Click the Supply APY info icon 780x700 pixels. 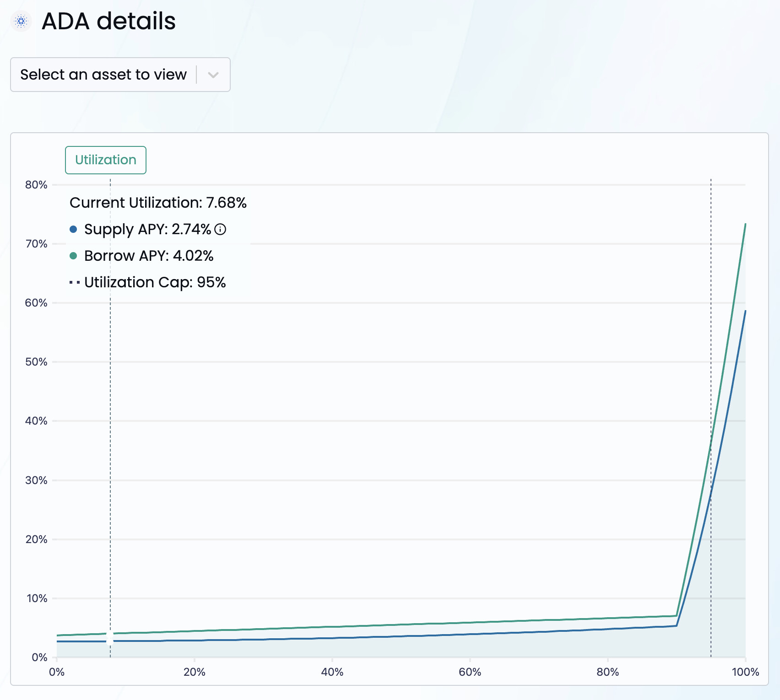click(220, 229)
